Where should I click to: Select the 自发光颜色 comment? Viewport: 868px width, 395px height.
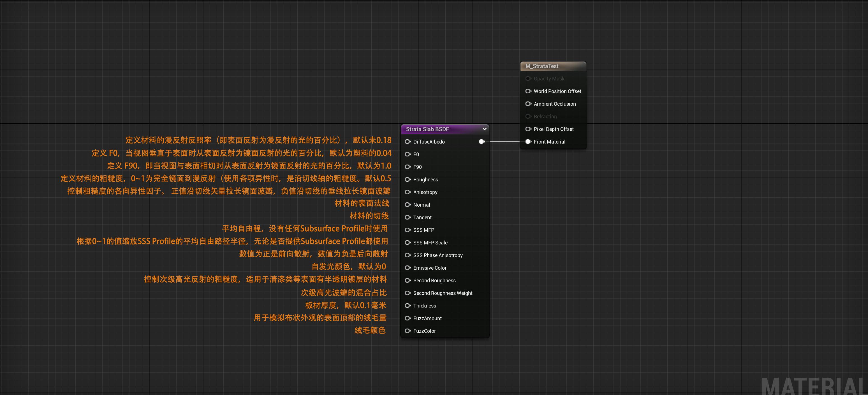click(x=349, y=267)
